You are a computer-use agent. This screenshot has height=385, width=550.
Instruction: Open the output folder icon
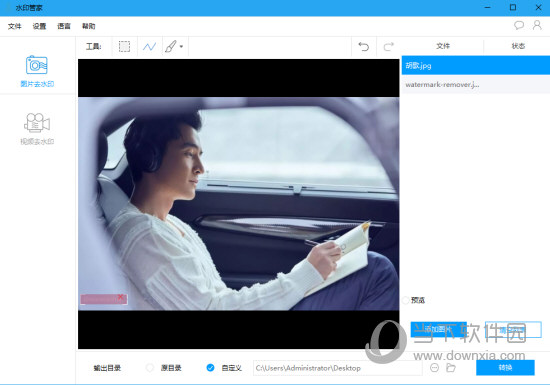pyautogui.click(x=451, y=368)
